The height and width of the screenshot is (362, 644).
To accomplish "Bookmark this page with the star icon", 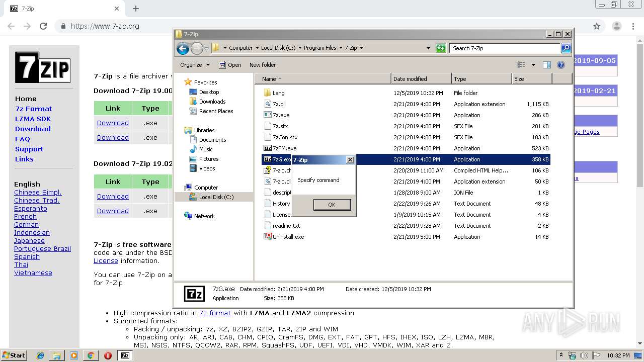I will [x=597, y=26].
